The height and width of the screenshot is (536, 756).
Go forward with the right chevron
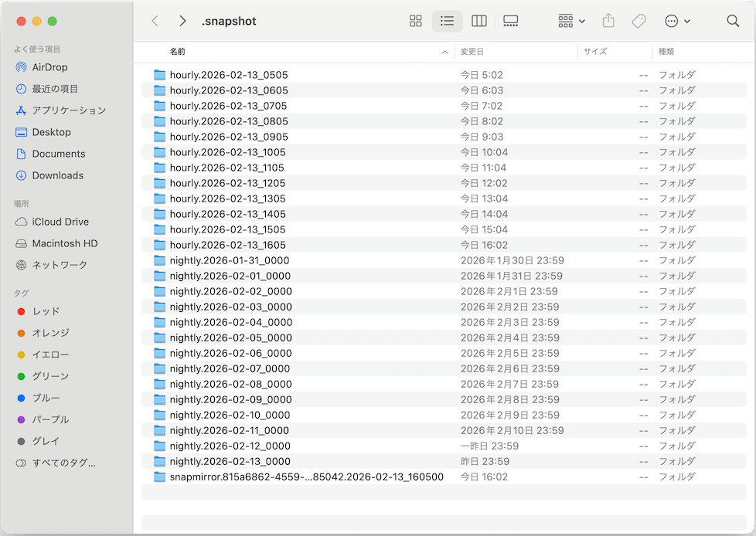click(x=182, y=22)
